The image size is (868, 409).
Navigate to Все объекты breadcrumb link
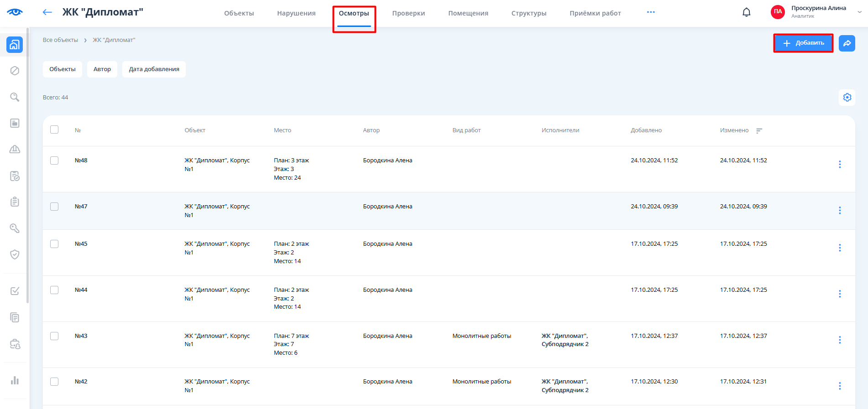coord(60,40)
